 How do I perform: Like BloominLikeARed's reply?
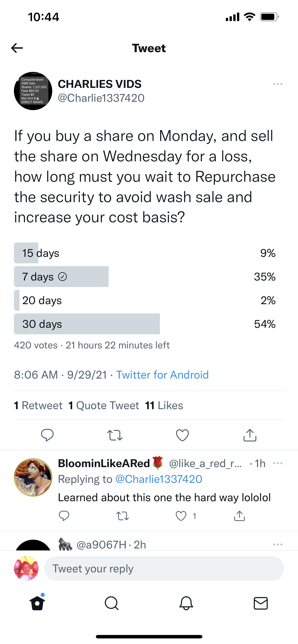pyautogui.click(x=181, y=516)
